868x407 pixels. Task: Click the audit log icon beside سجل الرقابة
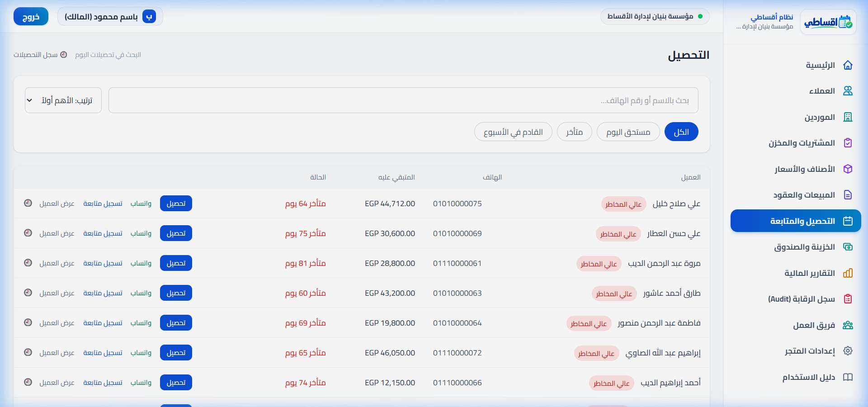848,299
